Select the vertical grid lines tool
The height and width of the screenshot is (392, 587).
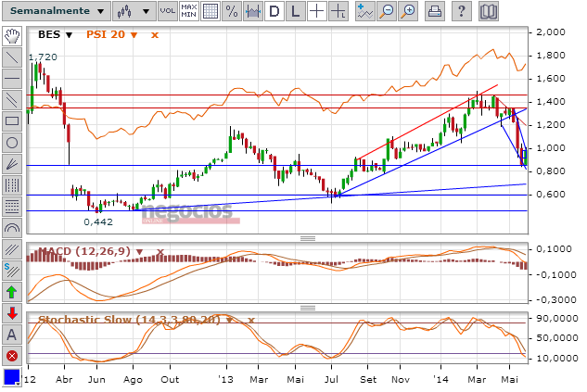pyautogui.click(x=12, y=185)
